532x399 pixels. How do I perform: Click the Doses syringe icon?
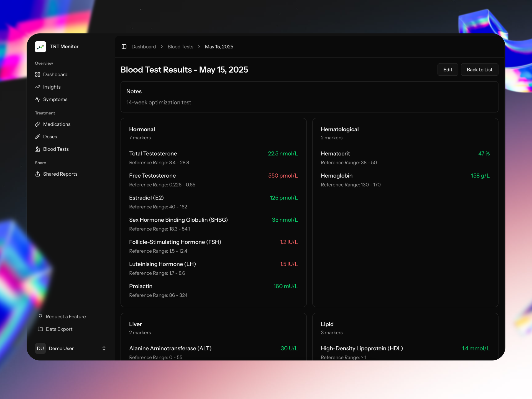click(x=38, y=137)
